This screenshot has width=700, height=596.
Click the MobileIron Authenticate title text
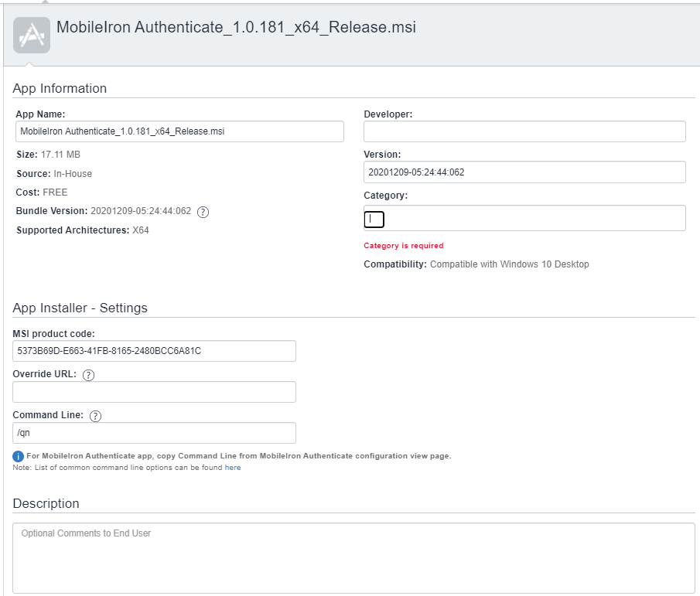click(237, 27)
